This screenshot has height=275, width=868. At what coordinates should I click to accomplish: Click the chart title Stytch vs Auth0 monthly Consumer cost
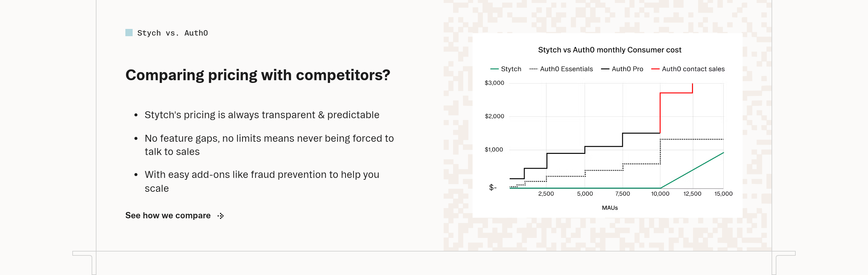click(609, 50)
